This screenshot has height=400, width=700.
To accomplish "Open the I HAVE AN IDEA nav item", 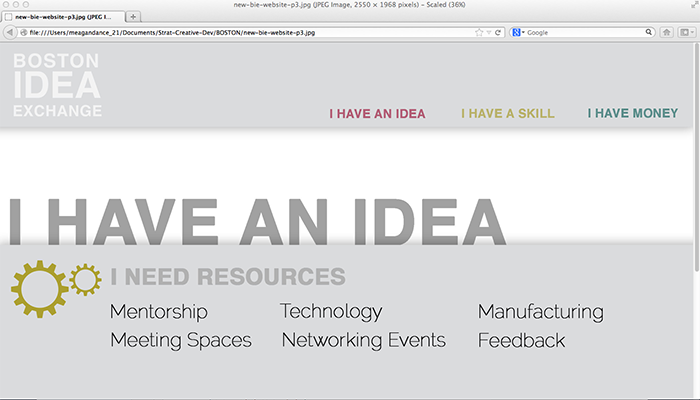I will pyautogui.click(x=377, y=114).
